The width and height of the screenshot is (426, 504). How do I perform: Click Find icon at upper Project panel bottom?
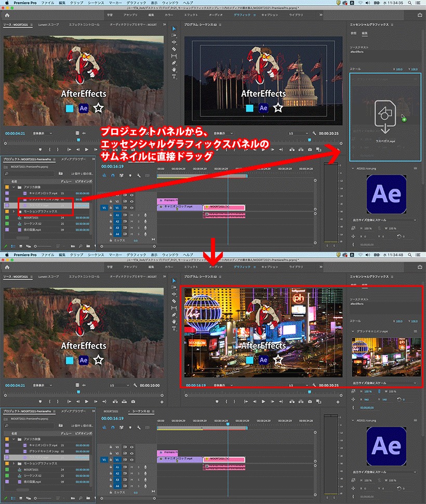click(x=81, y=246)
